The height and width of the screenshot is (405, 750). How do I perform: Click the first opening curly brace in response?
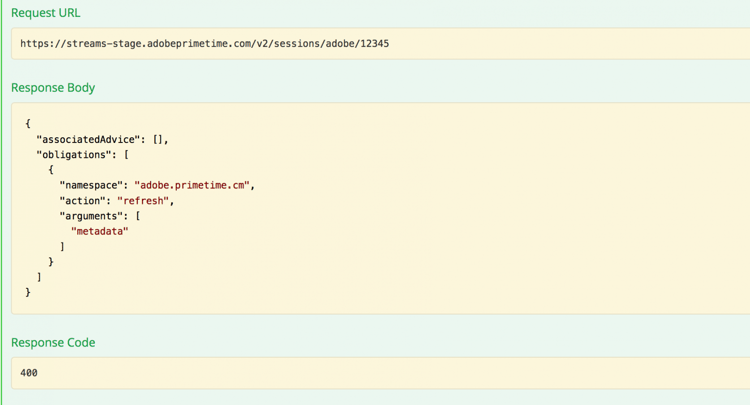point(28,123)
